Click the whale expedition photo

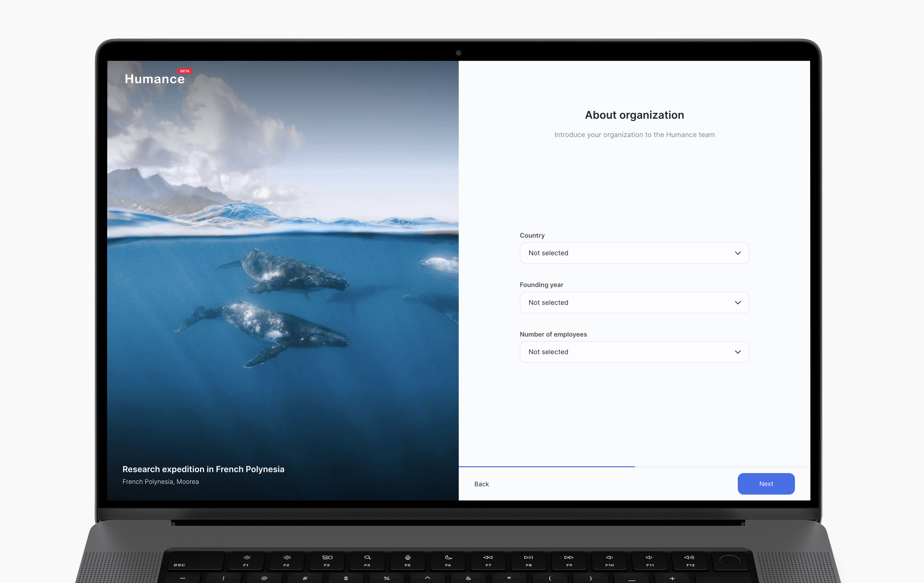(x=283, y=280)
